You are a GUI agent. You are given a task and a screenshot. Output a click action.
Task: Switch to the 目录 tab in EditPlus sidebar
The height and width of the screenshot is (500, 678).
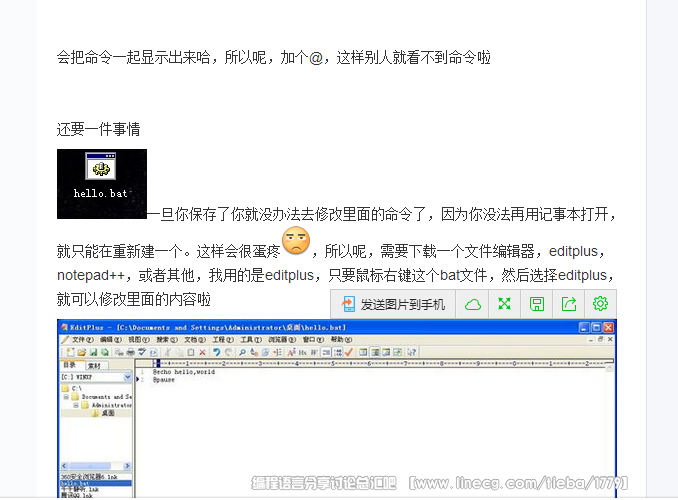(69, 365)
